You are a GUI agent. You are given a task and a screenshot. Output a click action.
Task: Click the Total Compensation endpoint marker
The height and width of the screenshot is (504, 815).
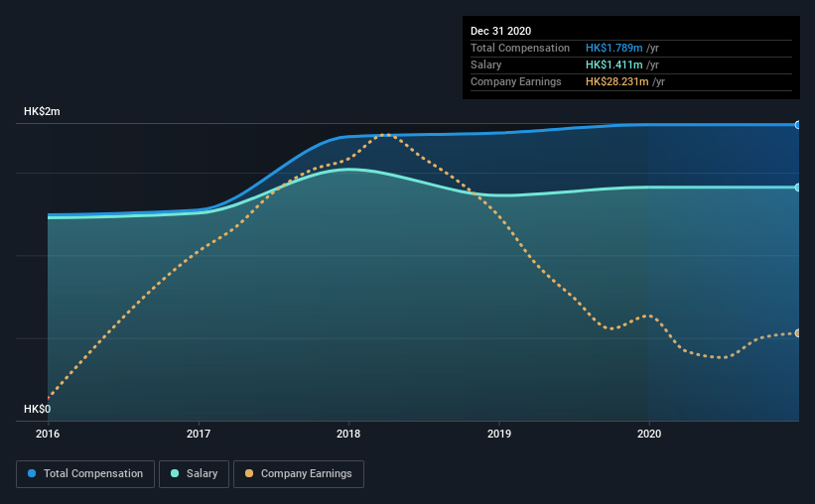(x=798, y=125)
